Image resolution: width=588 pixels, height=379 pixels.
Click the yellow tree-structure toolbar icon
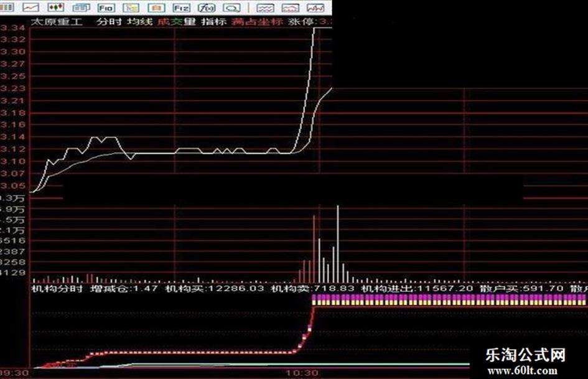click(131, 7)
